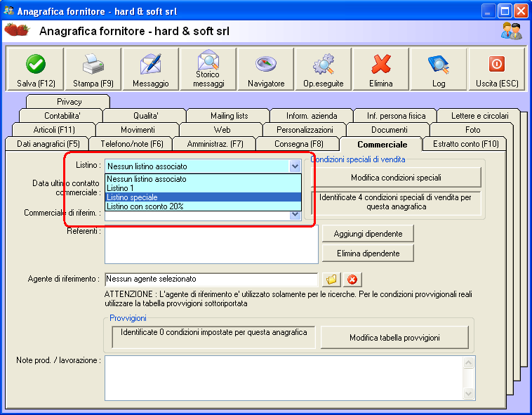Click Uscita (ESC) exit button

click(x=497, y=70)
